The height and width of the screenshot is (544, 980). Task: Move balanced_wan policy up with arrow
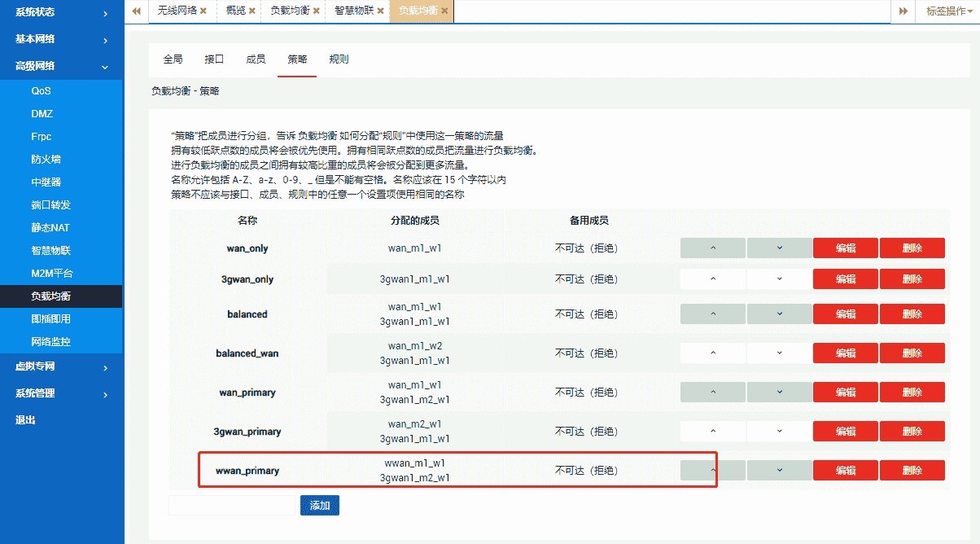click(x=713, y=353)
